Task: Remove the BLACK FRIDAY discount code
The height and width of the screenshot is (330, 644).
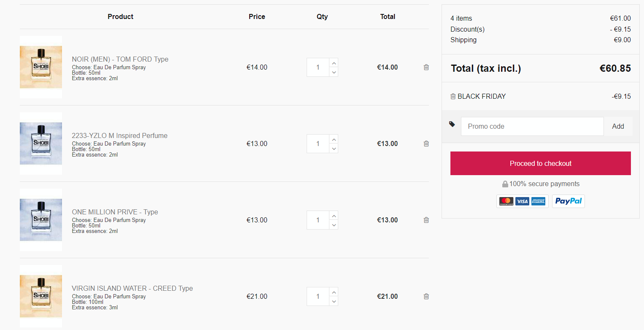Action: tap(453, 96)
